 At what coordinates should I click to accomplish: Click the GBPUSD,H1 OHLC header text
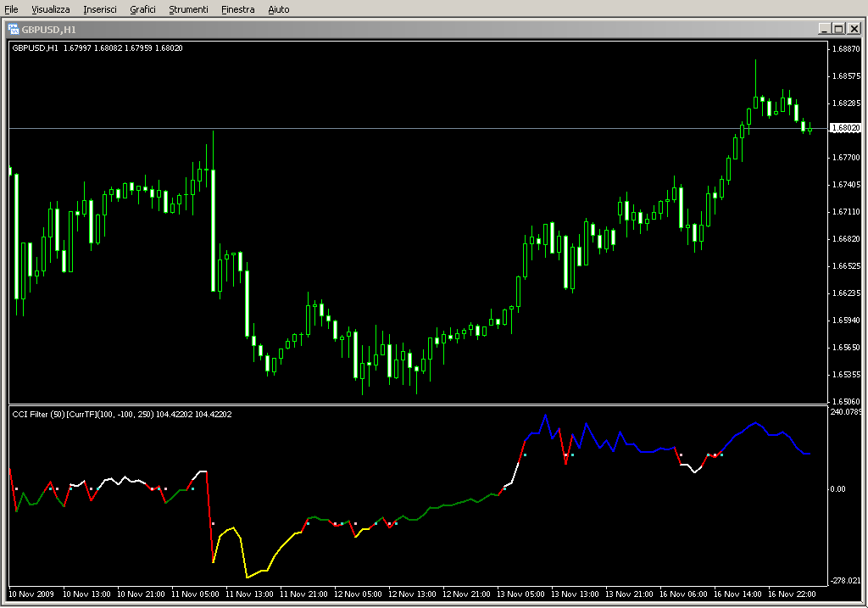tap(97, 48)
